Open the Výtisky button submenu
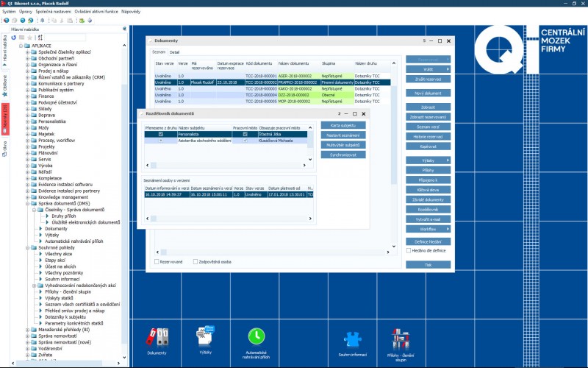This screenshot has height=368, width=588. coord(428,160)
